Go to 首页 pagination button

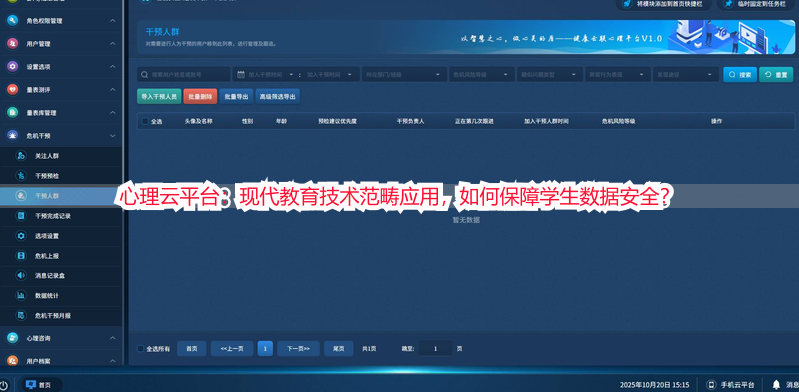[x=192, y=349]
